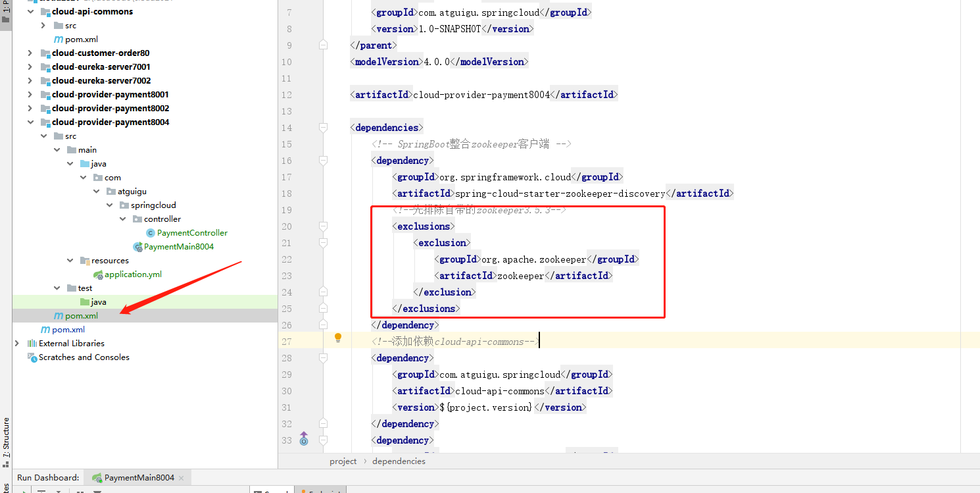The height and width of the screenshot is (493, 980).
Task: Click the green test java folder icon
Action: click(x=85, y=302)
